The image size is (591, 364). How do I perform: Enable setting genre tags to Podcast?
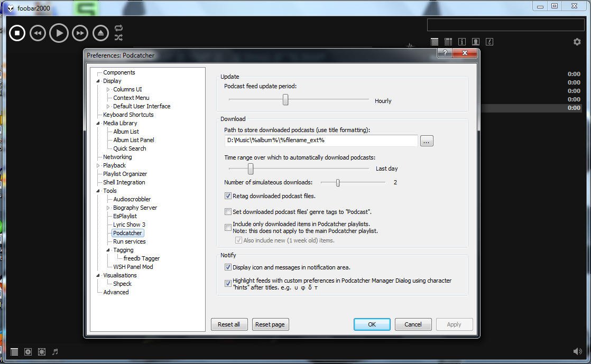pyautogui.click(x=228, y=212)
